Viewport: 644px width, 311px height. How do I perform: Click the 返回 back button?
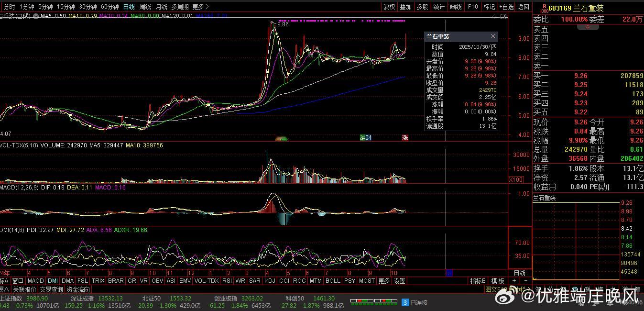524,7
